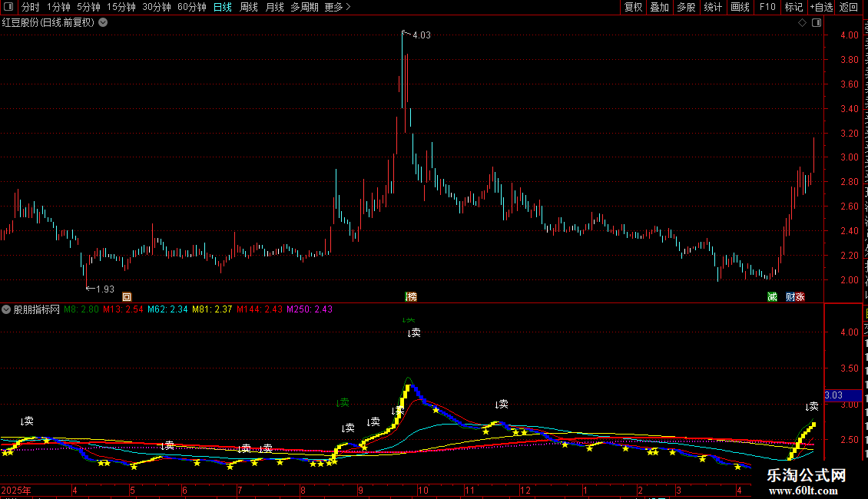Click the M144: 2.43 indicator value

point(260,310)
